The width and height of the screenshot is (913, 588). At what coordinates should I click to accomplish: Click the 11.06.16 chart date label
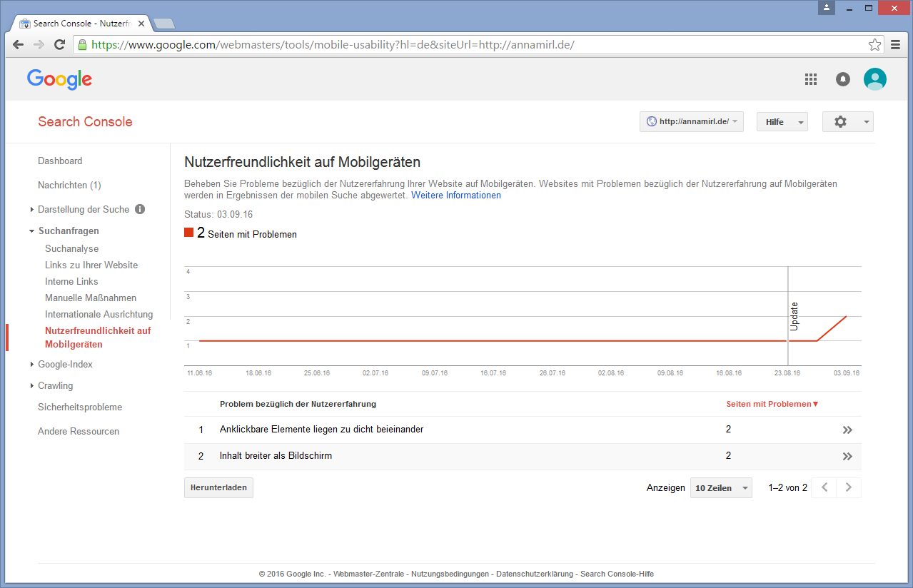[199, 373]
